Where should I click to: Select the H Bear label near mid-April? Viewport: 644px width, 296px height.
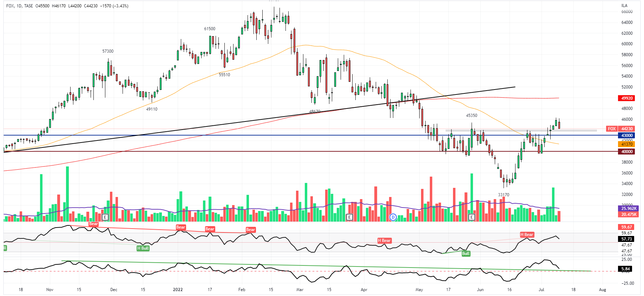(x=384, y=241)
